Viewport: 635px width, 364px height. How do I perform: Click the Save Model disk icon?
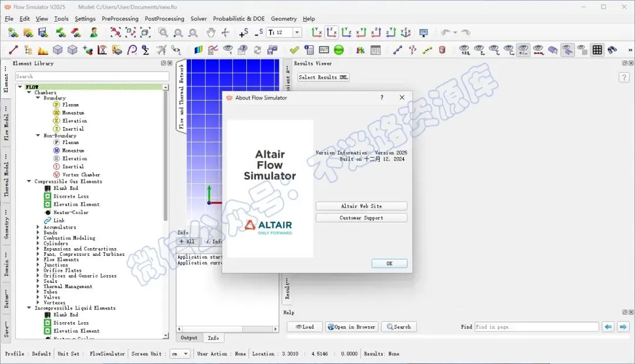[43, 32]
